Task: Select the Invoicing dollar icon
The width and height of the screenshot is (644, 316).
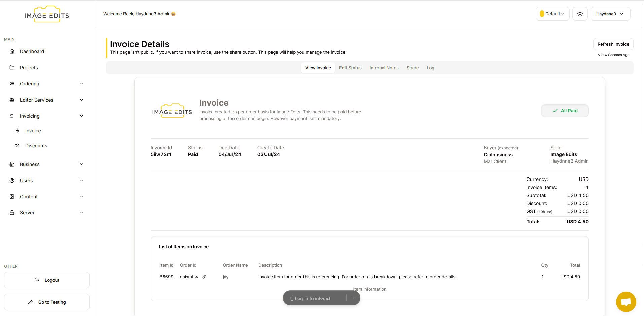Action: [12, 116]
